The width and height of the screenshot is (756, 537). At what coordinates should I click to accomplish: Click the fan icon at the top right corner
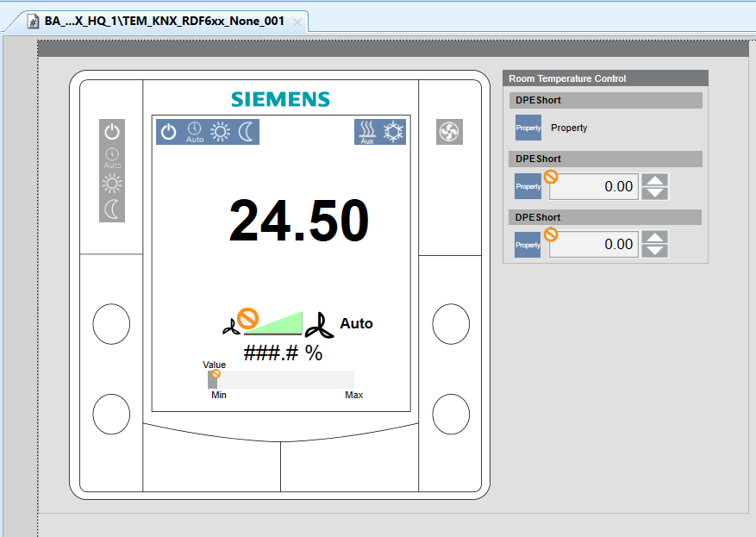(x=449, y=131)
